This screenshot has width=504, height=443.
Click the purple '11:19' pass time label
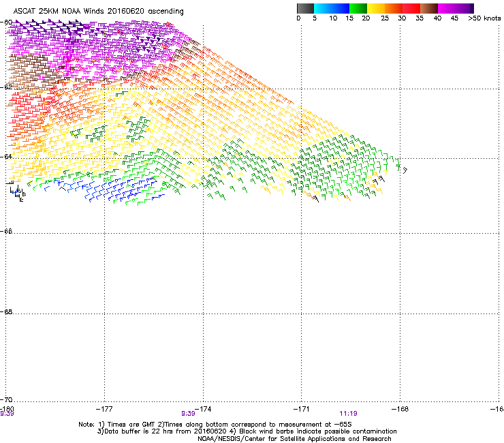pyautogui.click(x=348, y=414)
